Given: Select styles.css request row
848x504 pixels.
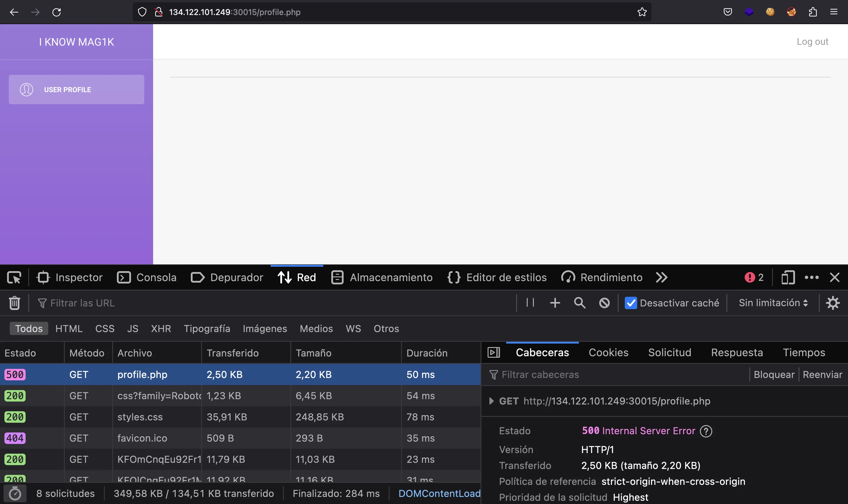Looking at the screenshot, I should pos(240,417).
